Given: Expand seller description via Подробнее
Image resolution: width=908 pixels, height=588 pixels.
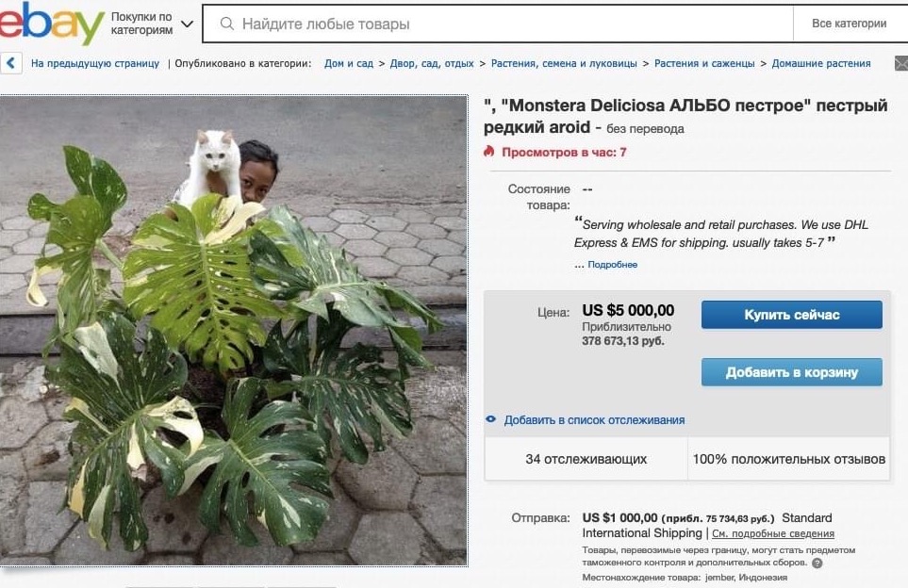Looking at the screenshot, I should pos(612,265).
